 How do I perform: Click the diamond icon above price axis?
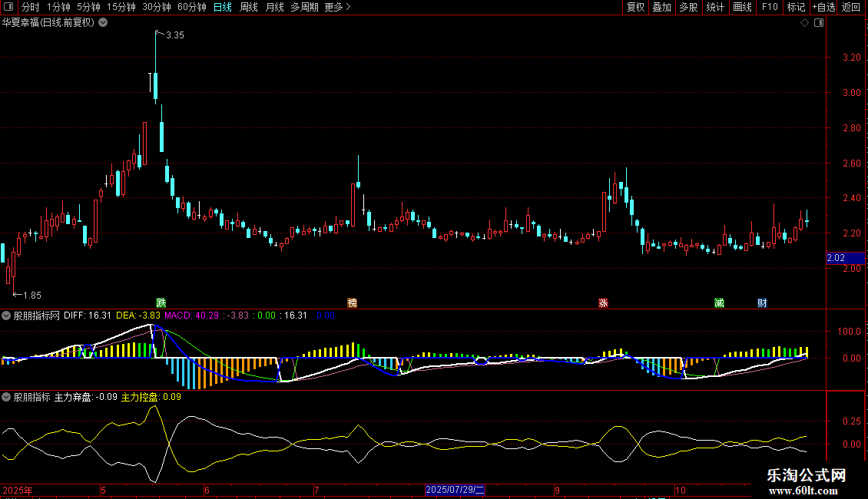click(804, 23)
